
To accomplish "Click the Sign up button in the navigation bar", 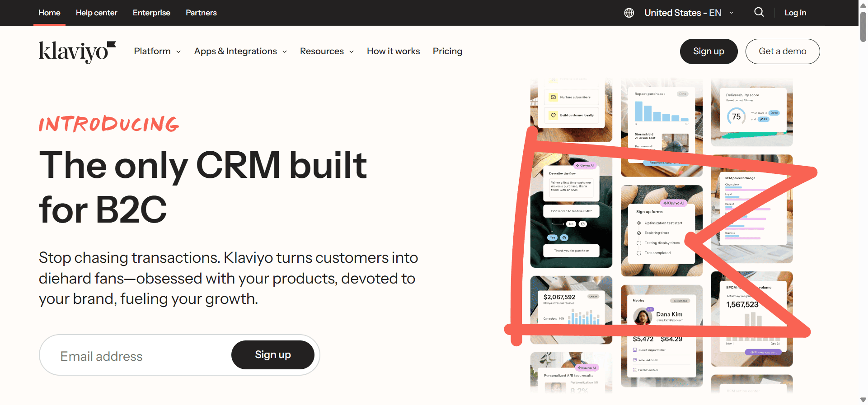I will pyautogui.click(x=708, y=51).
